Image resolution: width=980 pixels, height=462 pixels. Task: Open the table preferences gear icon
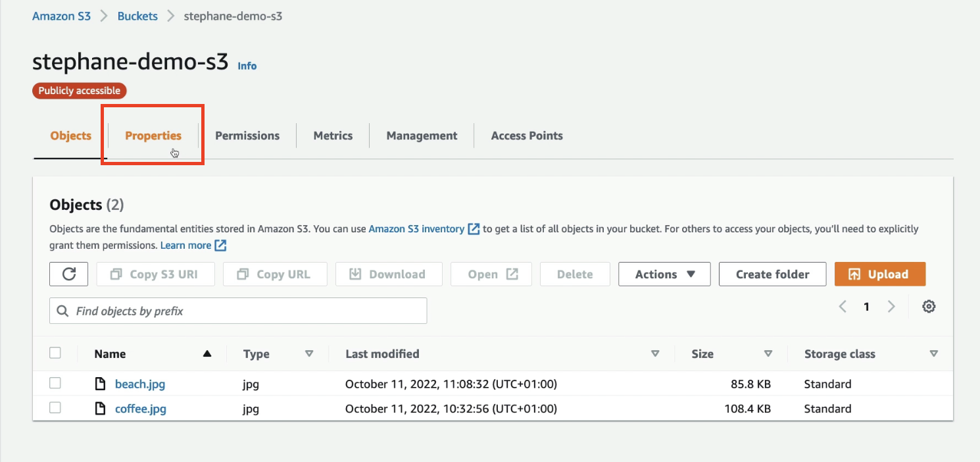pos(929,307)
